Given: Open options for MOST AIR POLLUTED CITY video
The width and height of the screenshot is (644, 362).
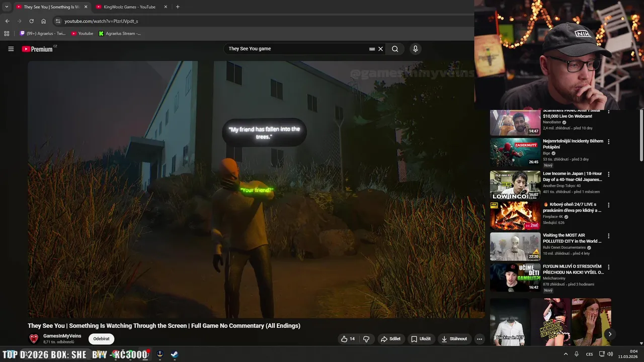Looking at the screenshot, I should tap(609, 236).
